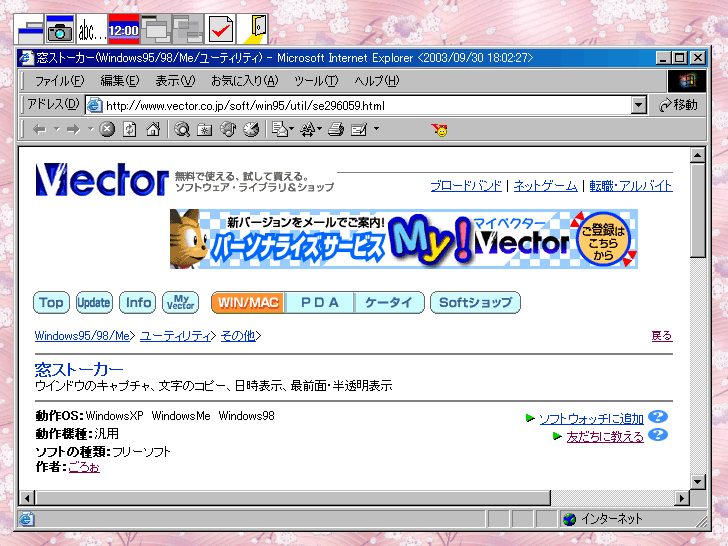Go to Home page icon
The image size is (728, 546).
153,129
